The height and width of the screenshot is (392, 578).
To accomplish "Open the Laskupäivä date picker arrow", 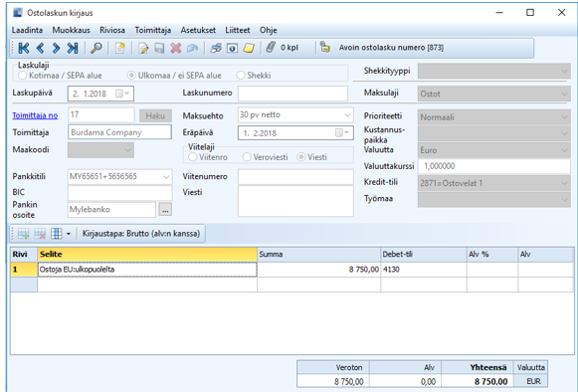I will pos(126,94).
